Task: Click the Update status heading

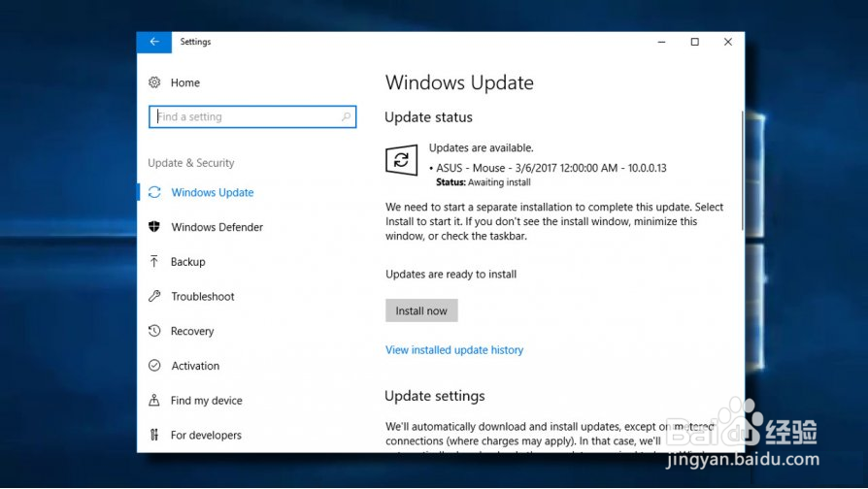Action: pos(428,117)
